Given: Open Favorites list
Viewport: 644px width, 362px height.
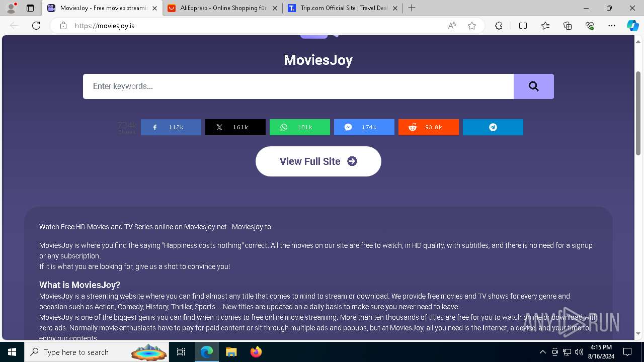Looking at the screenshot, I should [545, 26].
